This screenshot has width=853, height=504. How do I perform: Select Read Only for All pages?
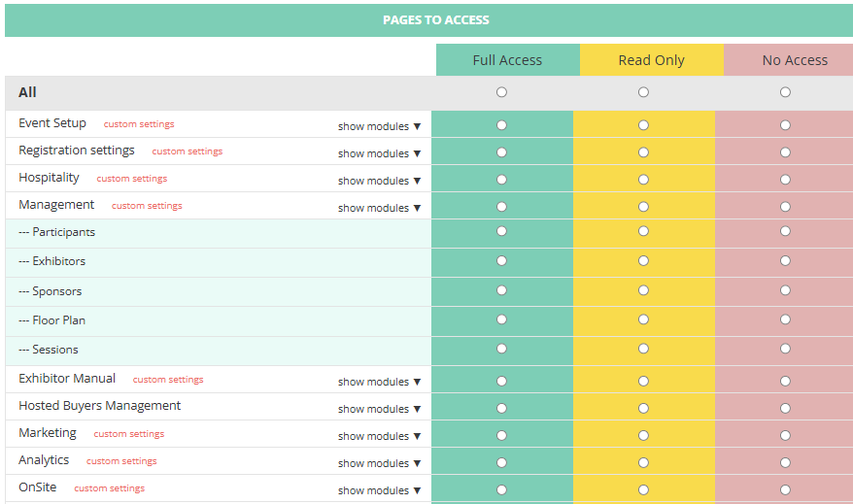point(643,92)
